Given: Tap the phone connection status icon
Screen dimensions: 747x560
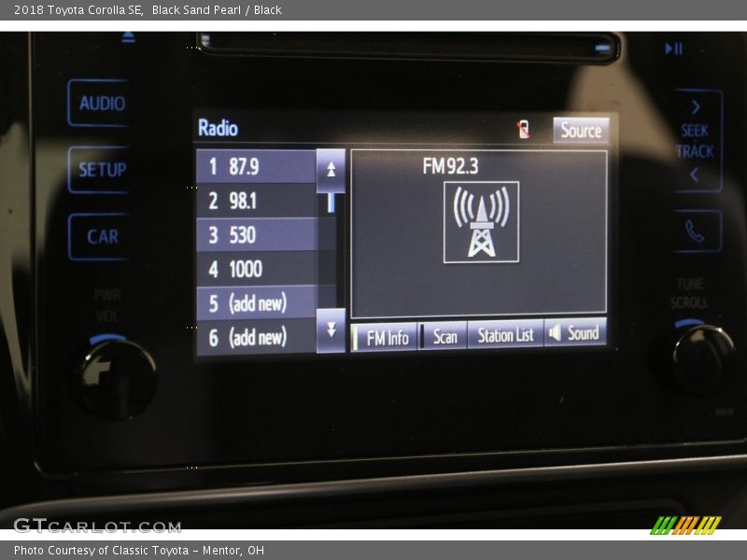Looking at the screenshot, I should [524, 130].
